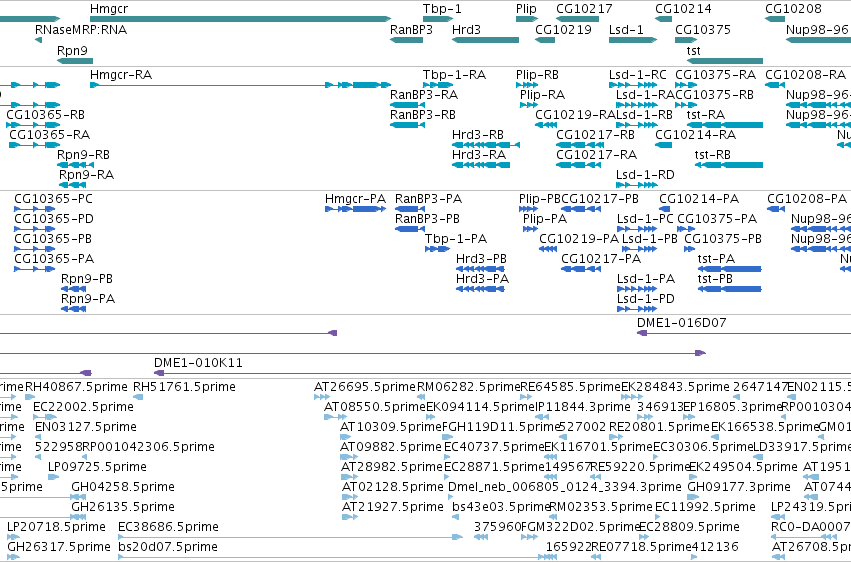The image size is (851, 562).
Task: Select transcript CG10365-RA
Action: [35, 145]
